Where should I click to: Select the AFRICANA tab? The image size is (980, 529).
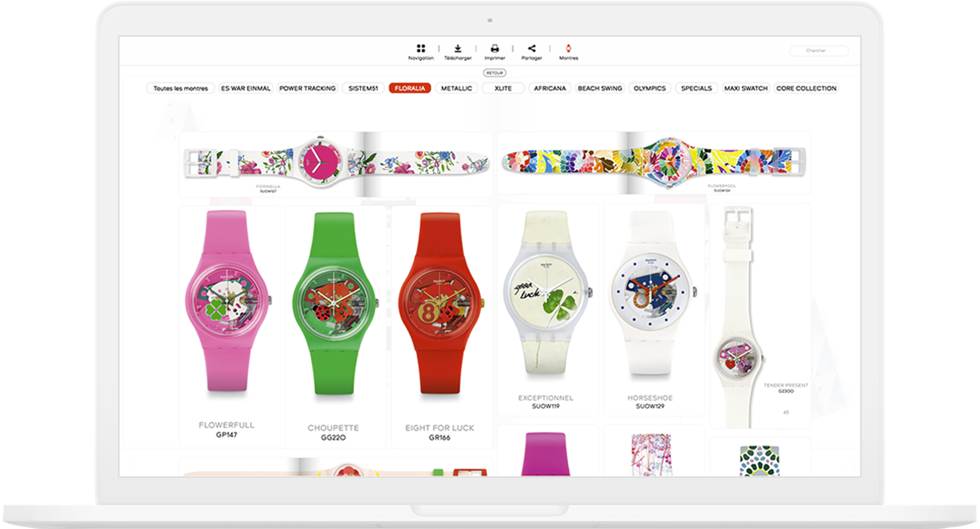click(550, 89)
